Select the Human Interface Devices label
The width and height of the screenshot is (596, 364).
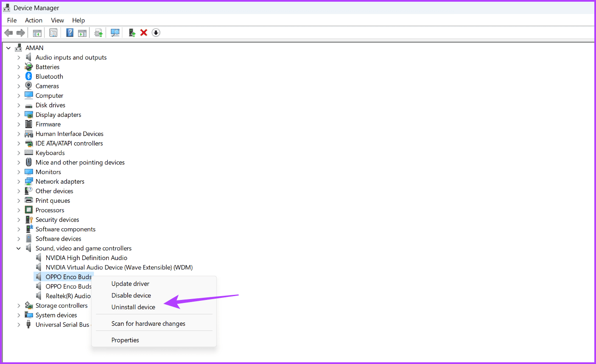70,134
